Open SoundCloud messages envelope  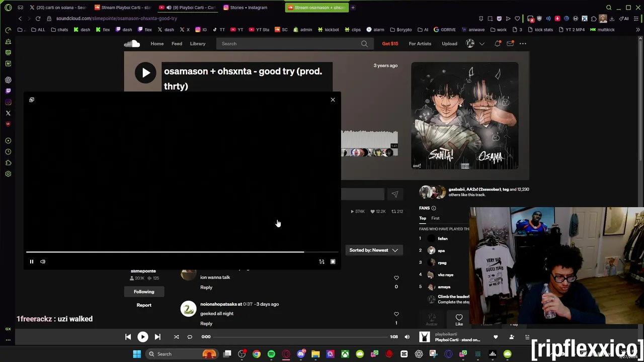tap(510, 44)
